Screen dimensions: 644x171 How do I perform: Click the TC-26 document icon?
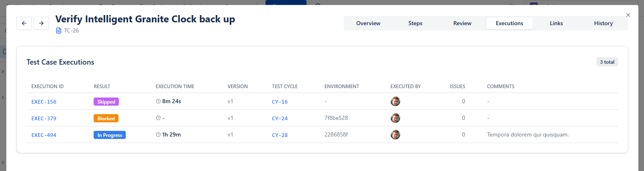[59, 31]
